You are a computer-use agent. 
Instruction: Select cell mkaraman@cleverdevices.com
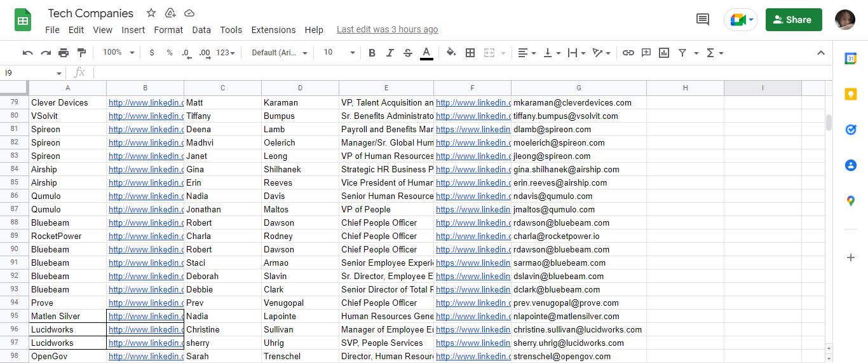click(x=579, y=102)
